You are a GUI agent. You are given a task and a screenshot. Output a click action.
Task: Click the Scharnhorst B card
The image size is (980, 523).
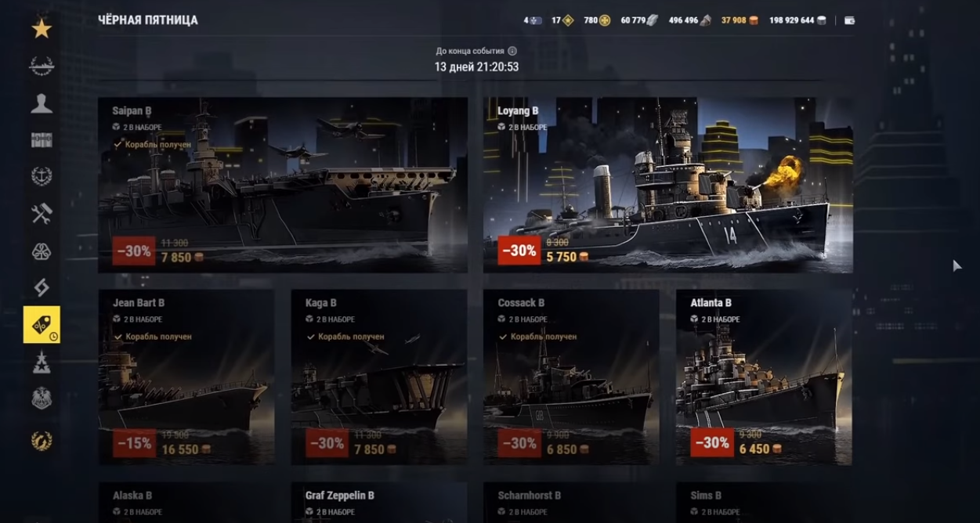571,503
